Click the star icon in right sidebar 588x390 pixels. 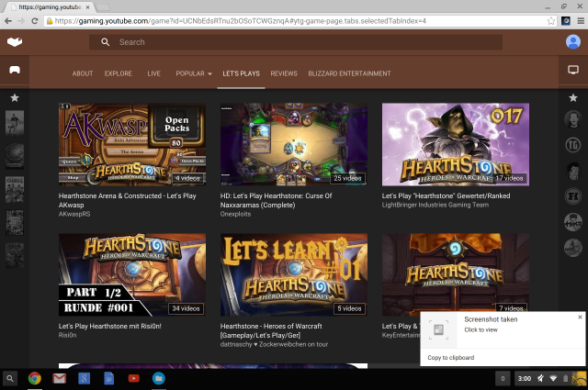point(572,97)
